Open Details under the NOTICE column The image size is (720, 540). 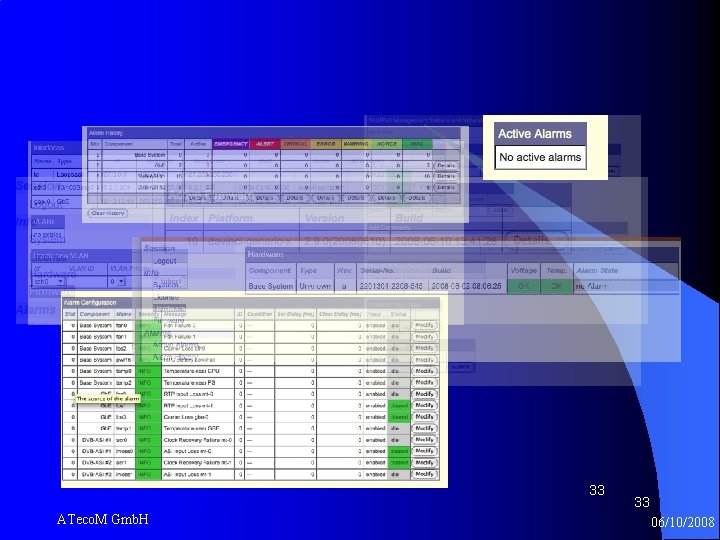click(x=387, y=198)
